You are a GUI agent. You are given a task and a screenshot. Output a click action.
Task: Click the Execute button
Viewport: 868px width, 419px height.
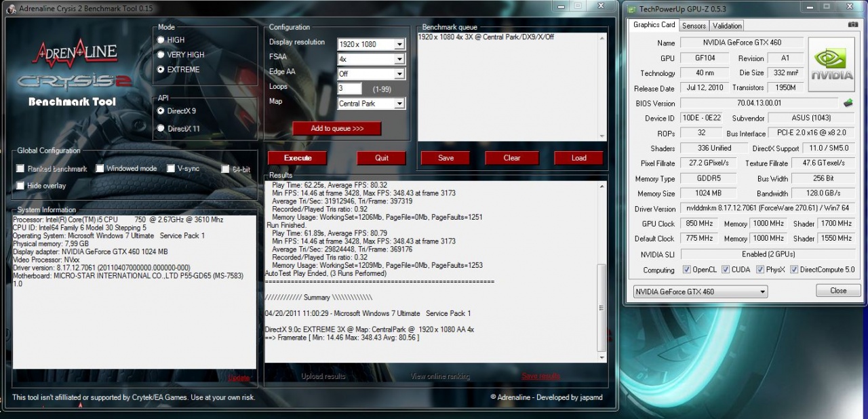click(x=298, y=158)
